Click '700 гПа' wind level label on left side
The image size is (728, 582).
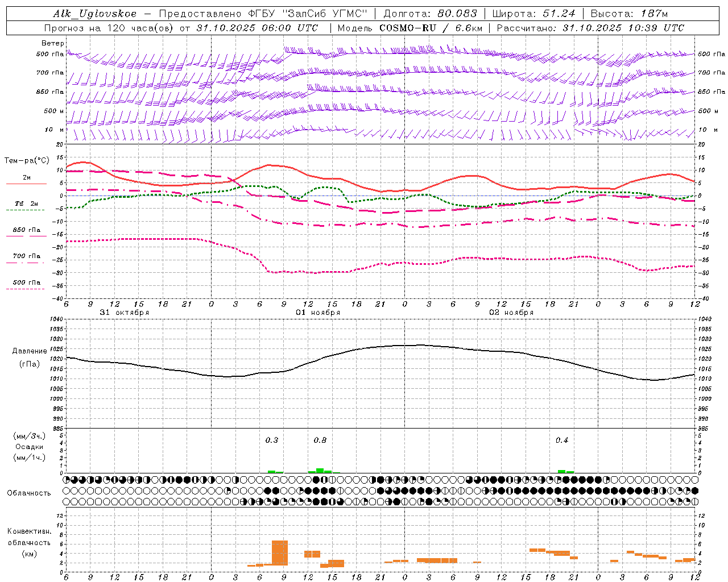coord(50,73)
